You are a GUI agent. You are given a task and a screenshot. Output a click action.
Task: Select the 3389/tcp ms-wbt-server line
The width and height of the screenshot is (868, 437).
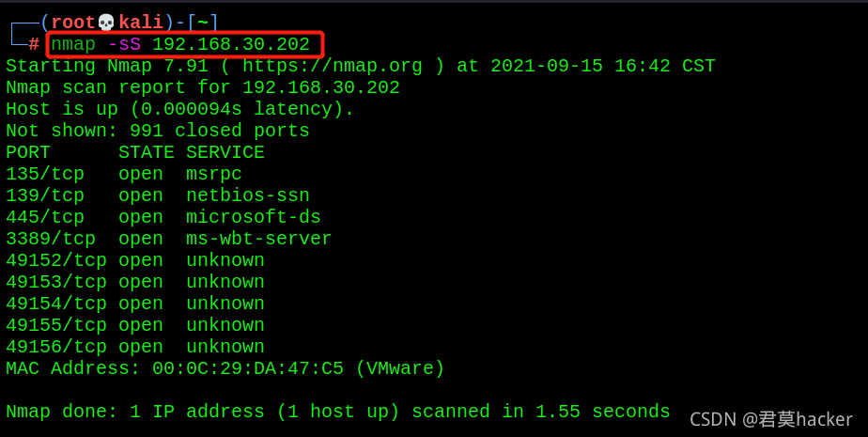click(x=169, y=239)
